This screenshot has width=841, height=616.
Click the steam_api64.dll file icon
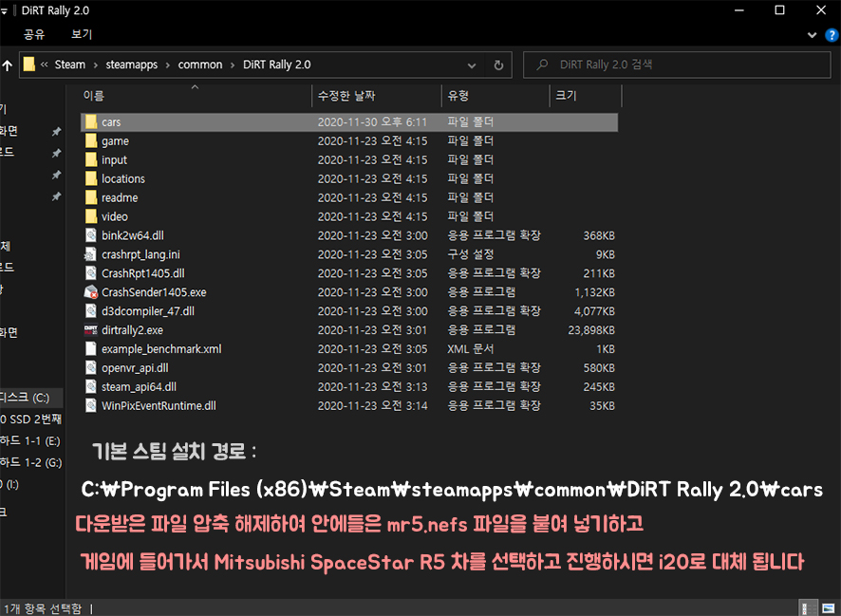point(91,386)
